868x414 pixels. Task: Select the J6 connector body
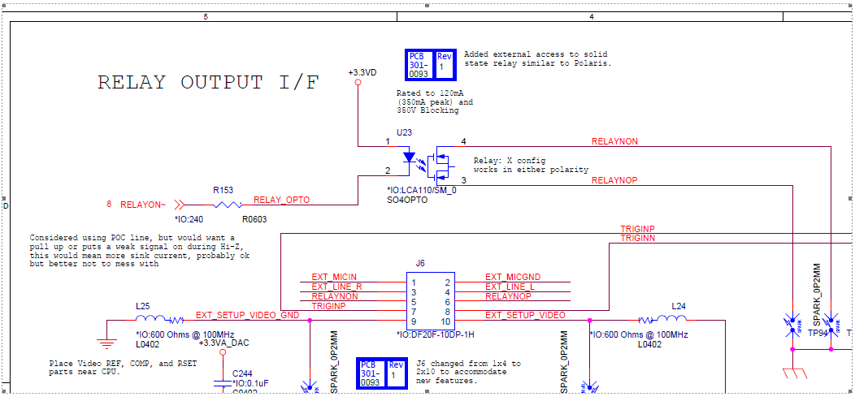(432, 300)
